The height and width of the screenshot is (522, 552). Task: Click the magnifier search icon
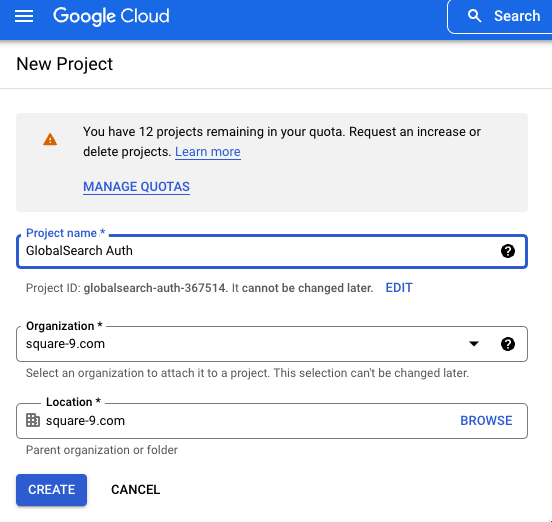[x=474, y=16]
